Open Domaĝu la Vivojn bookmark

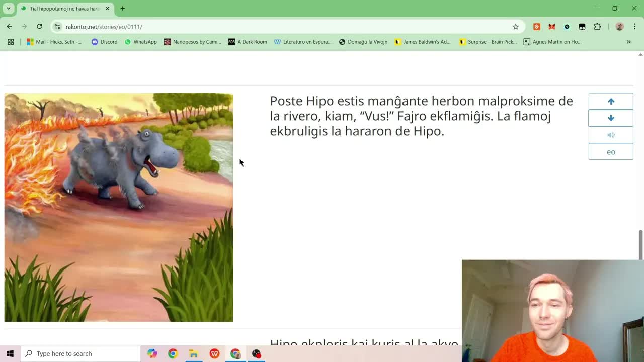coord(363,42)
